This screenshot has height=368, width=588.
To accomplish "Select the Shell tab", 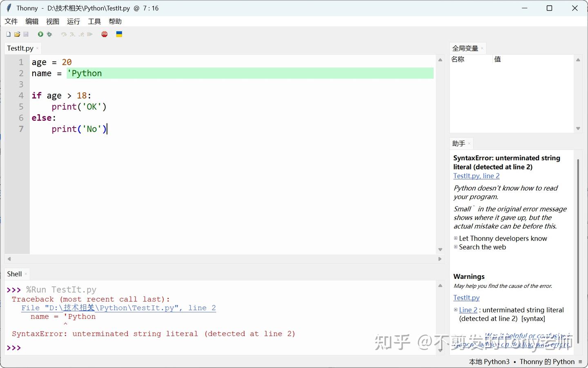I will coord(14,274).
